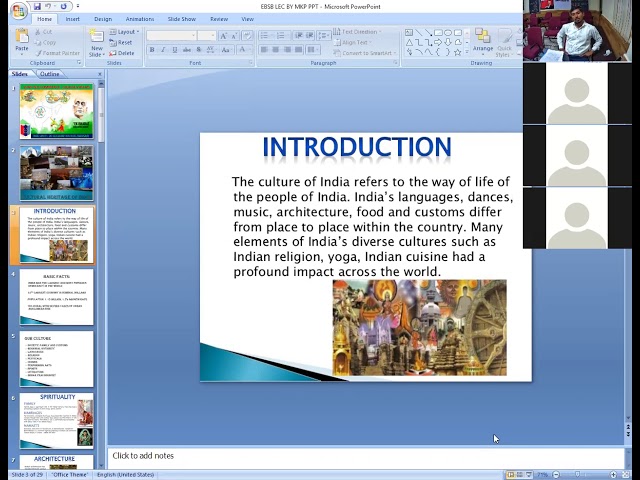Click Delete slide
The height and width of the screenshot is (480, 640).
pos(122,53)
